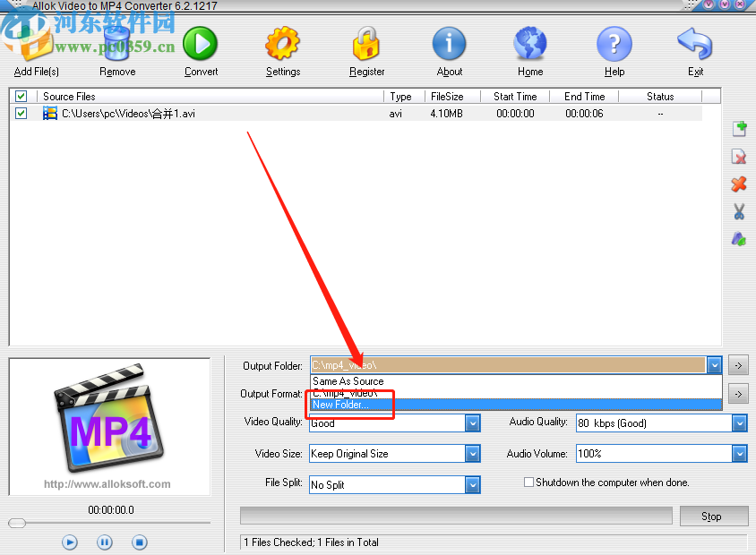Image resolution: width=756 pixels, height=555 pixels.
Task: Click the End Time column header
Action: tap(584, 97)
